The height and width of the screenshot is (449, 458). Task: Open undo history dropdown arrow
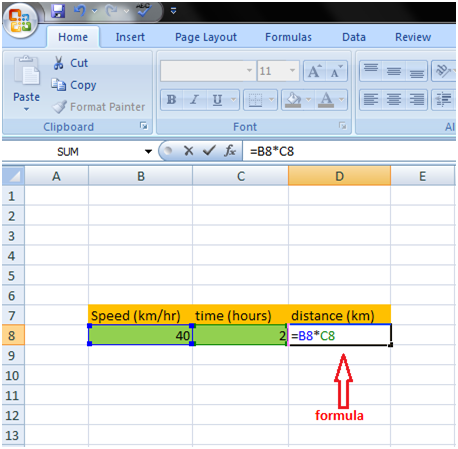coord(94,11)
